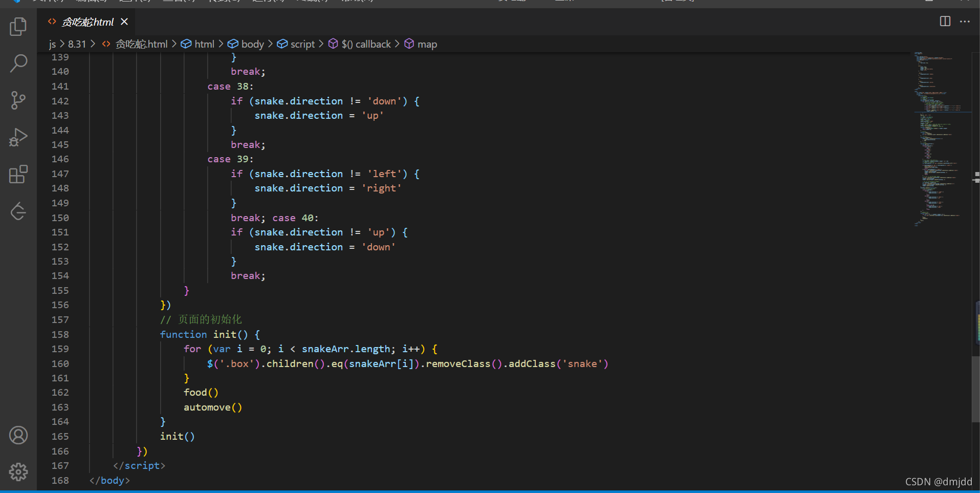Click the HTML file icon in the tab
The height and width of the screenshot is (493, 980).
click(x=52, y=22)
